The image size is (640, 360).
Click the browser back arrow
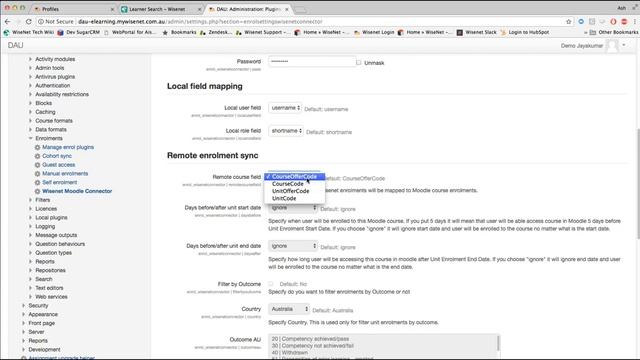(8, 22)
